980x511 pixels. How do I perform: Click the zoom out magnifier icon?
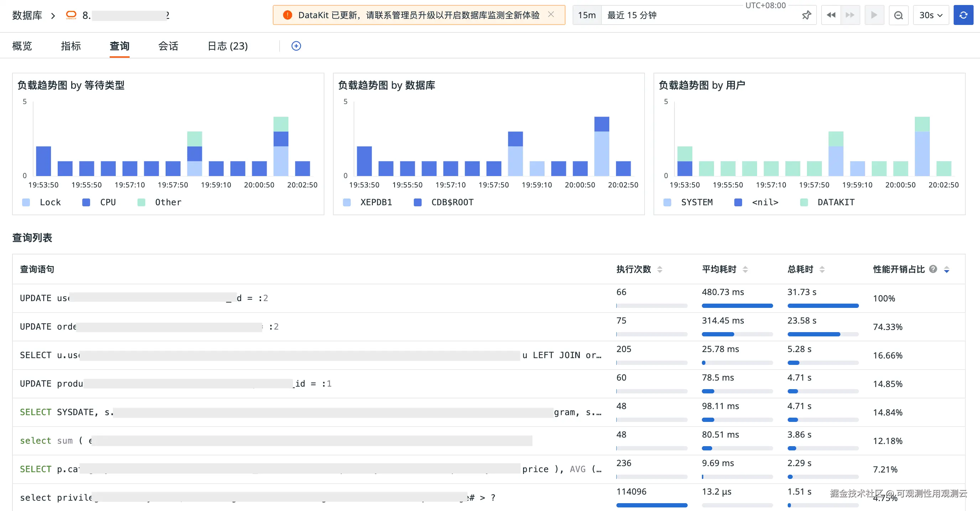[x=898, y=15]
